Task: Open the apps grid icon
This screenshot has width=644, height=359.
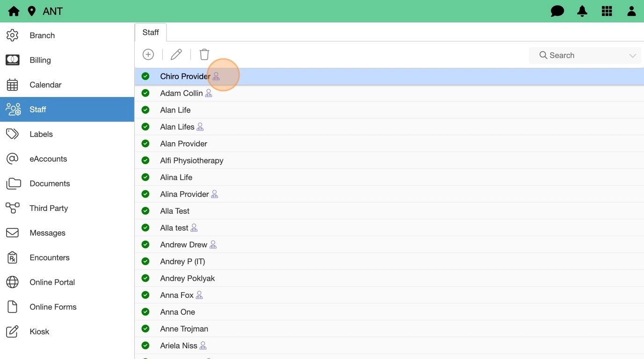Action: tap(607, 11)
